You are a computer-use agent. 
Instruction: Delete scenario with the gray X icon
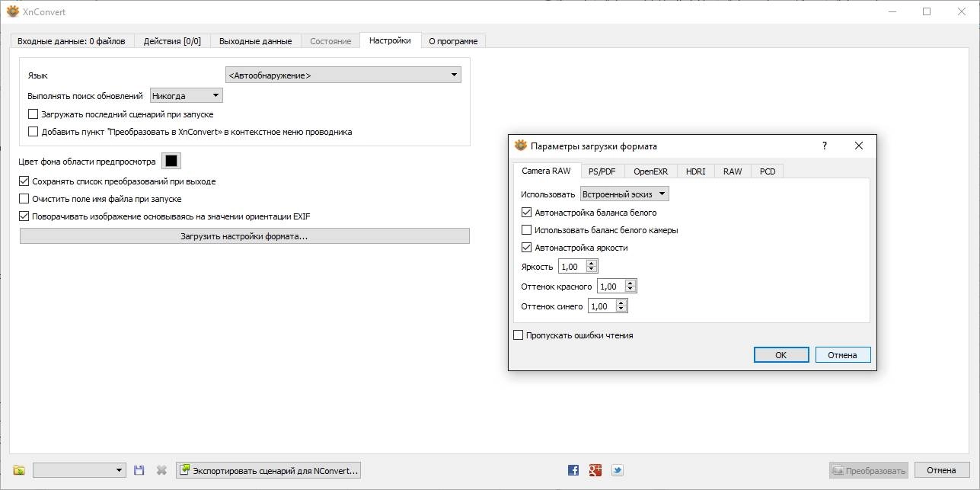[161, 470]
